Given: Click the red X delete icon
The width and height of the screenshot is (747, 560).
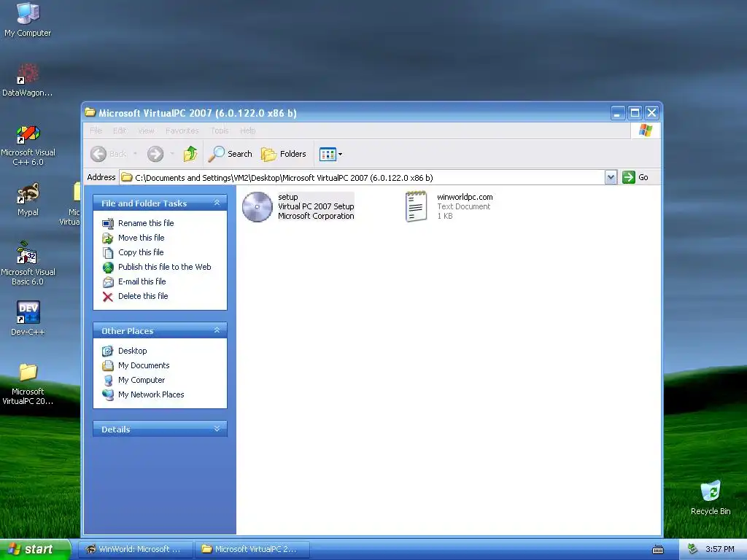Looking at the screenshot, I should point(108,297).
